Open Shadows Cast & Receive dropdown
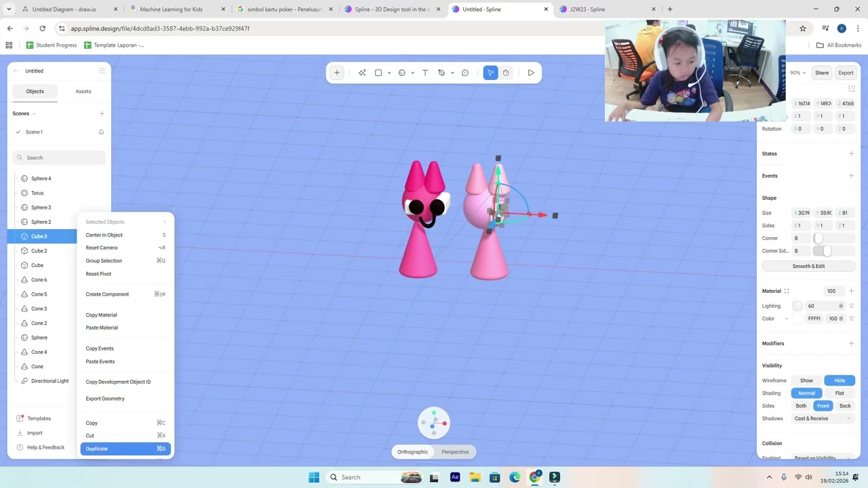 [x=824, y=419]
